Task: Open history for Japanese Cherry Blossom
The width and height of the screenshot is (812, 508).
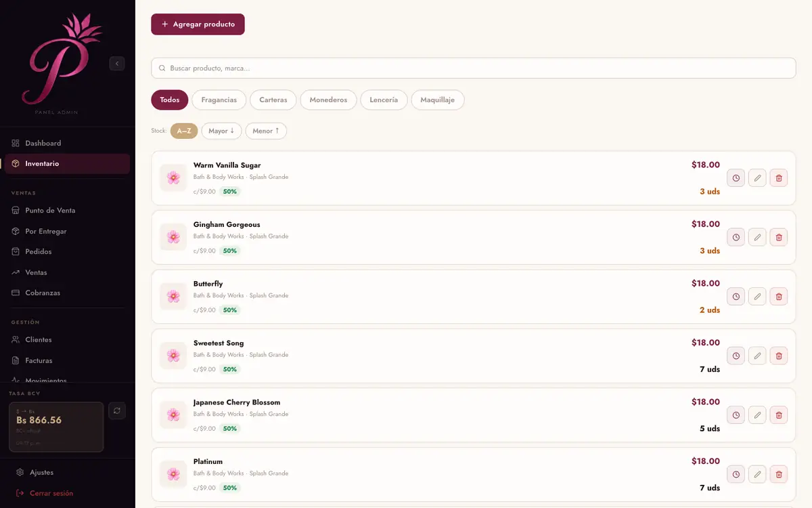Action: pyautogui.click(x=736, y=415)
